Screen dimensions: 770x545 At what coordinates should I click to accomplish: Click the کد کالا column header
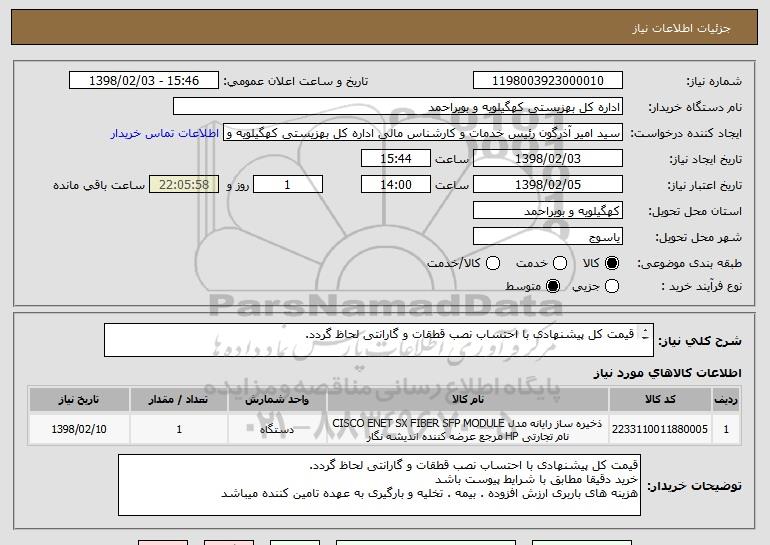tap(660, 400)
